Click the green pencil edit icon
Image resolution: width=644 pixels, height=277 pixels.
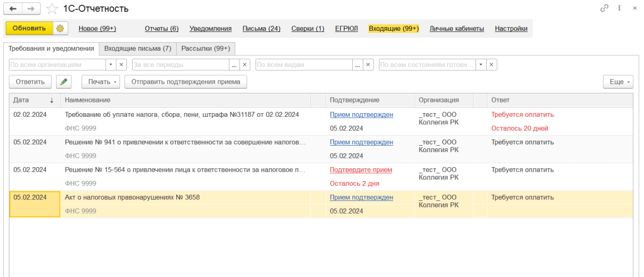64,82
